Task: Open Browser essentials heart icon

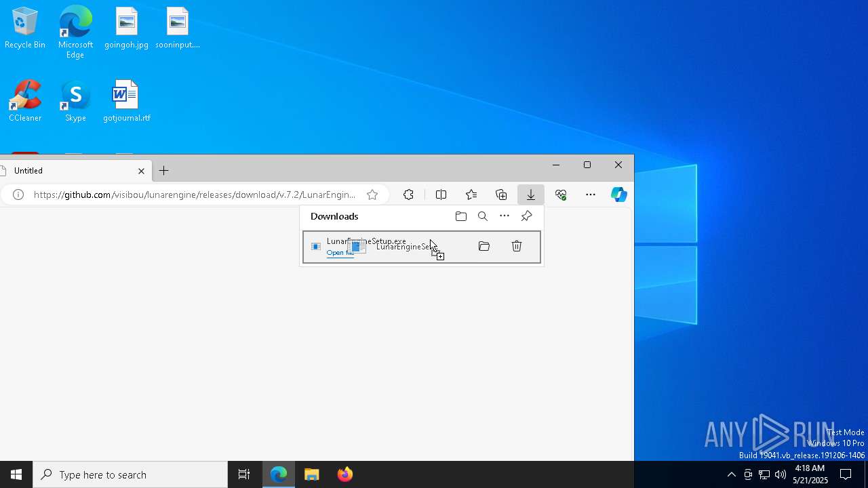Action: coord(561,195)
